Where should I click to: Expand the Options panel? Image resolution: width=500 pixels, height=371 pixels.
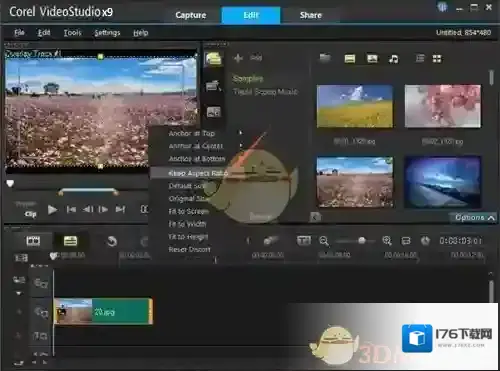point(474,218)
